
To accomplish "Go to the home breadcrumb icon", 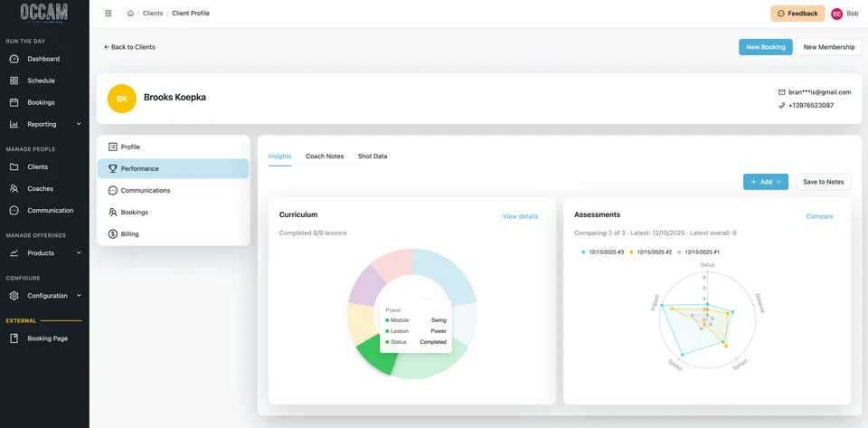I will click(130, 14).
